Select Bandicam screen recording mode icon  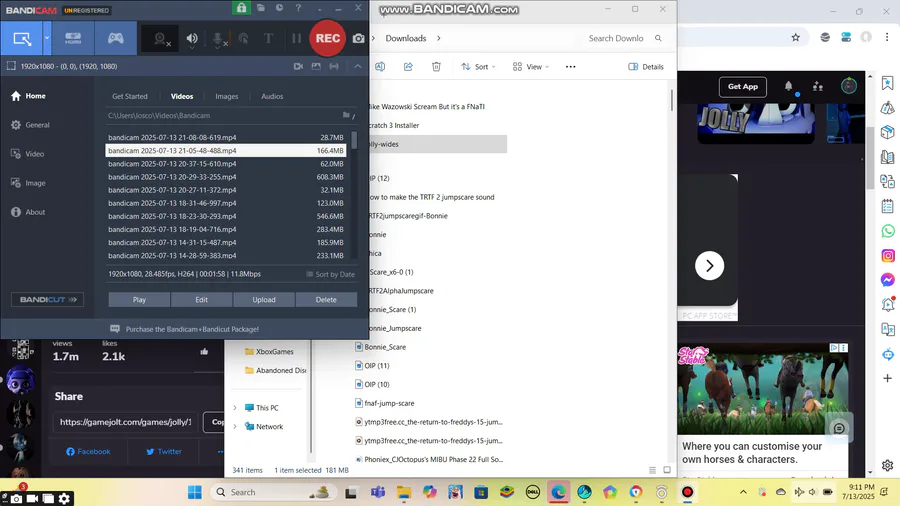tap(22, 38)
